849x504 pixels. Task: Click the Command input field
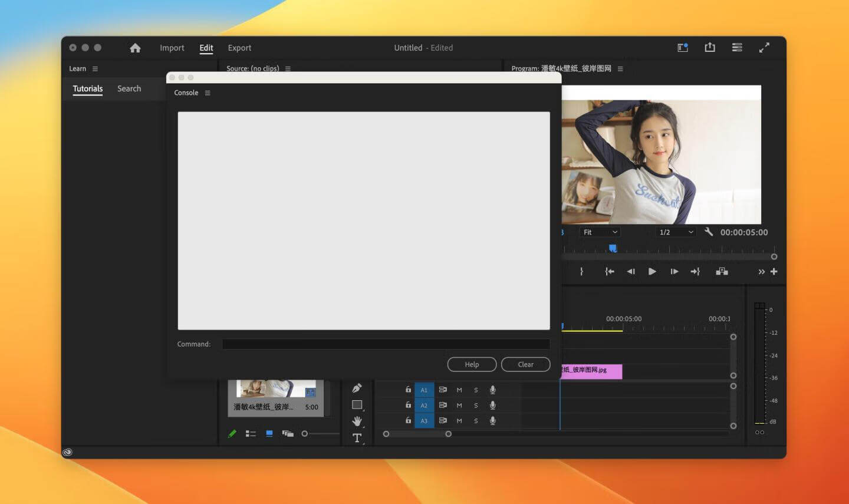tap(386, 344)
